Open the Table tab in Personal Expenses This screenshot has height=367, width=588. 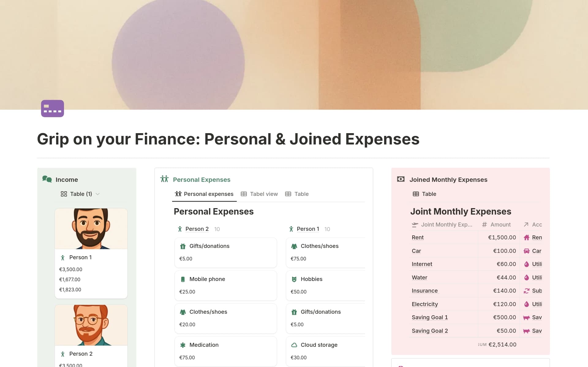301,194
